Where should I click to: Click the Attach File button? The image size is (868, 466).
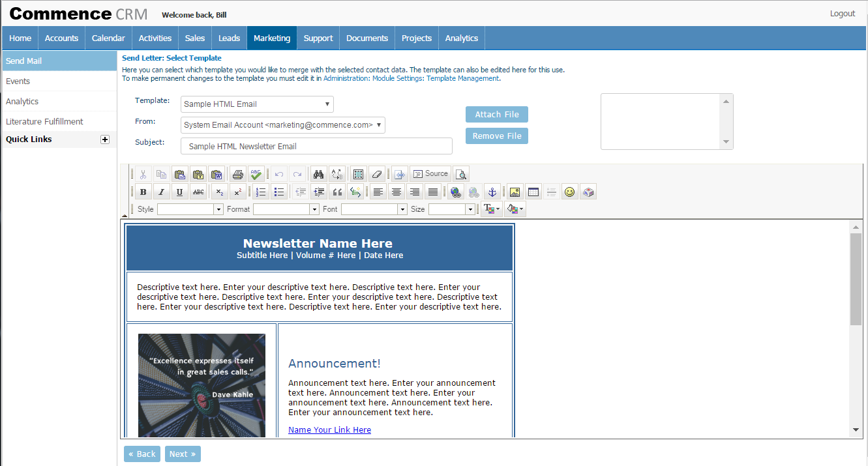coord(497,115)
